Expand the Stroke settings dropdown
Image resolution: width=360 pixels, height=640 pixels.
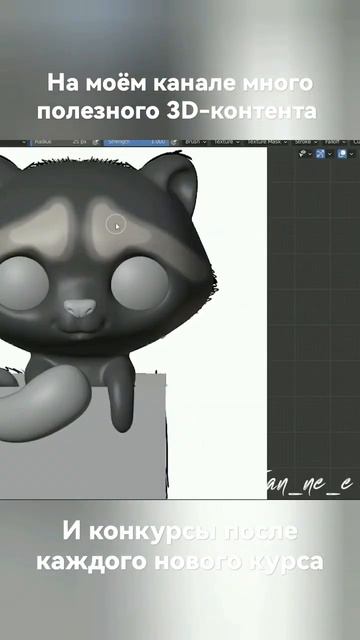click(305, 142)
